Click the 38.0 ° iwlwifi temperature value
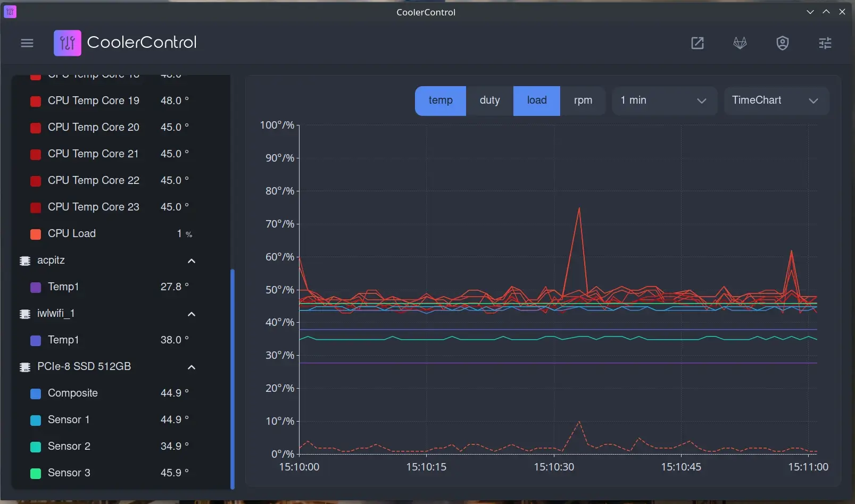 pyautogui.click(x=175, y=340)
